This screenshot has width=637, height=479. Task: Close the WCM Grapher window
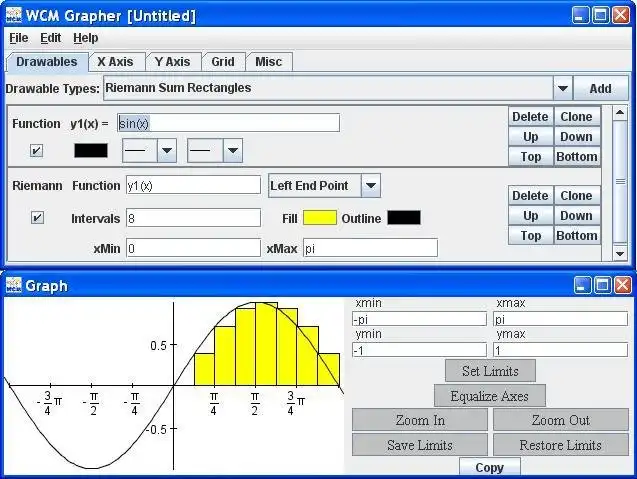(x=621, y=15)
